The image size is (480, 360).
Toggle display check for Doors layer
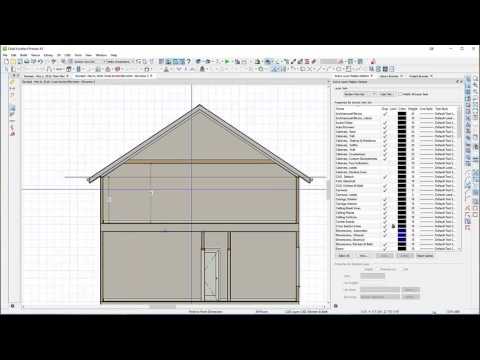point(385,249)
